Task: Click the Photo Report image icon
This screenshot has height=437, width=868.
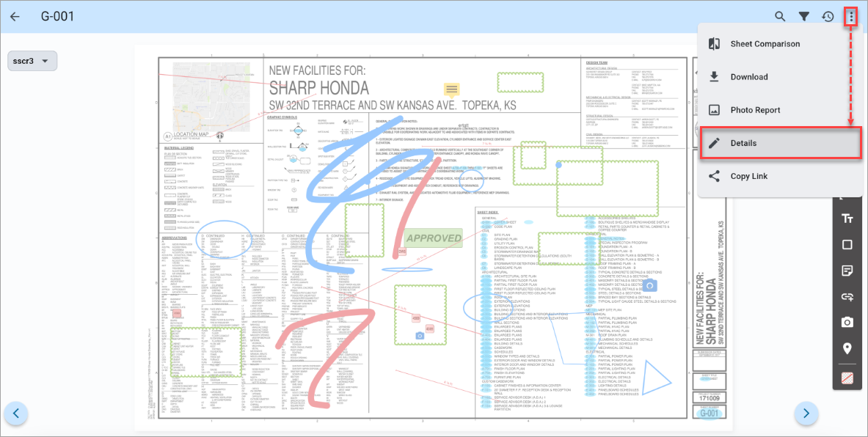Action: point(714,110)
